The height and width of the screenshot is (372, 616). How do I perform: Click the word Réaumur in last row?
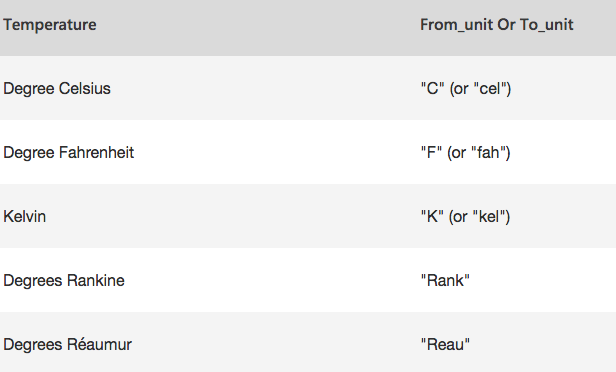[99, 345]
